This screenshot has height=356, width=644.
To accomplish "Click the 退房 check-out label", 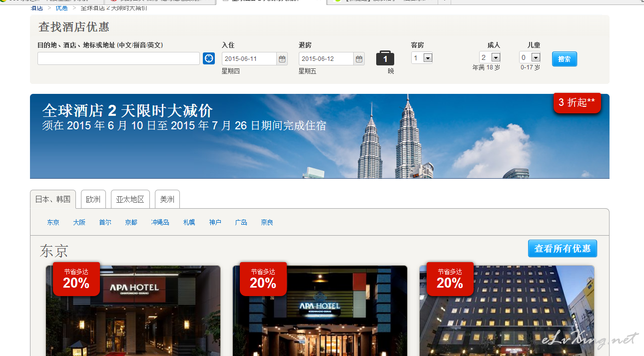I will click(x=305, y=45).
